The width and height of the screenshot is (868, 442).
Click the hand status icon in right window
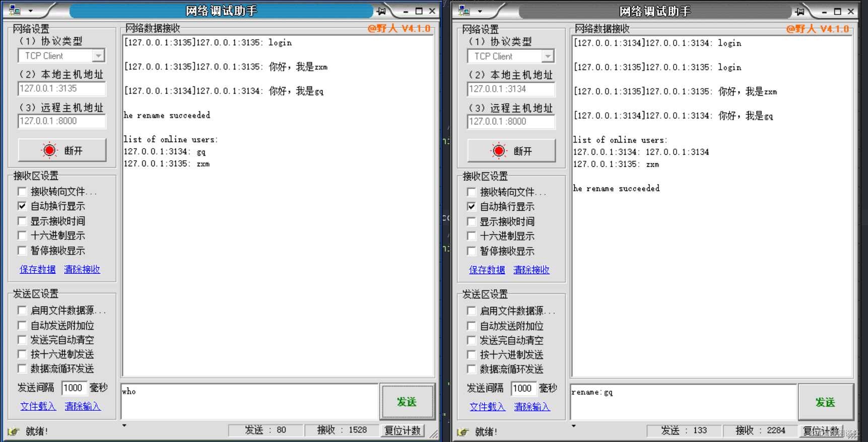(463, 432)
